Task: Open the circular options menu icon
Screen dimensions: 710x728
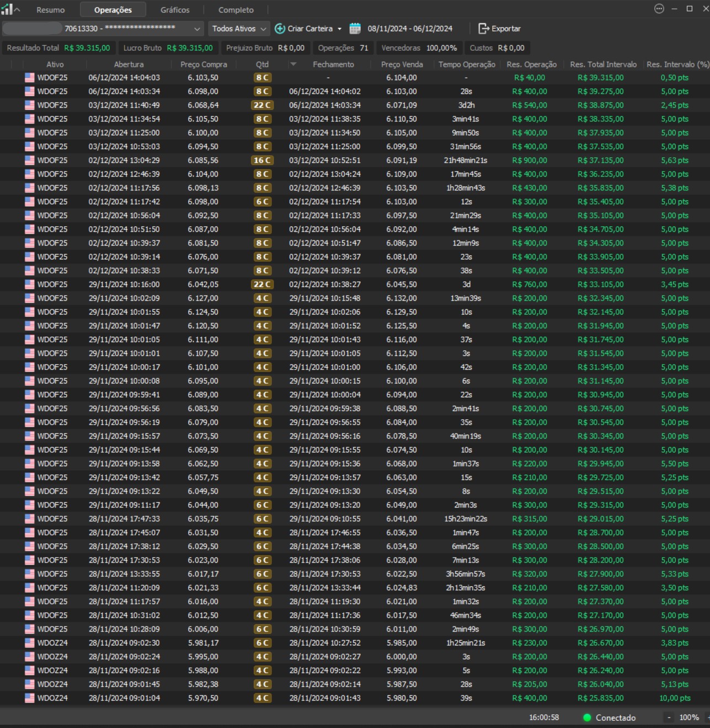Action: pyautogui.click(x=659, y=9)
